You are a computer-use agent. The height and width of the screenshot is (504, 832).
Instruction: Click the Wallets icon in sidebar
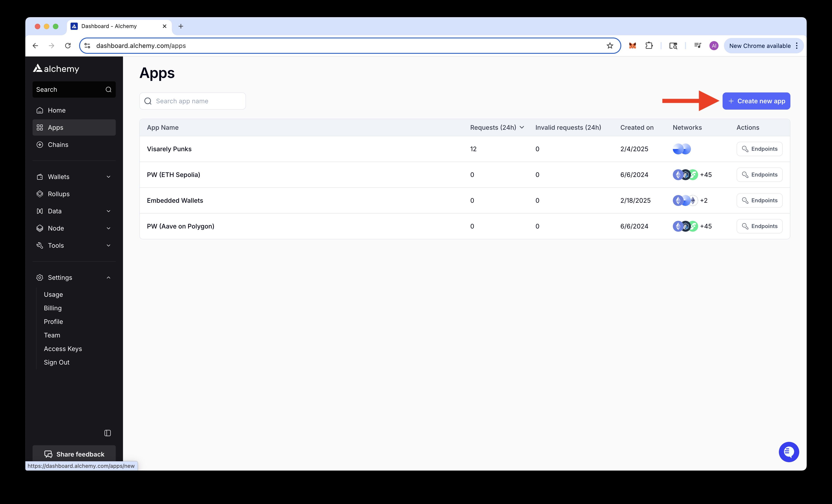(x=40, y=177)
